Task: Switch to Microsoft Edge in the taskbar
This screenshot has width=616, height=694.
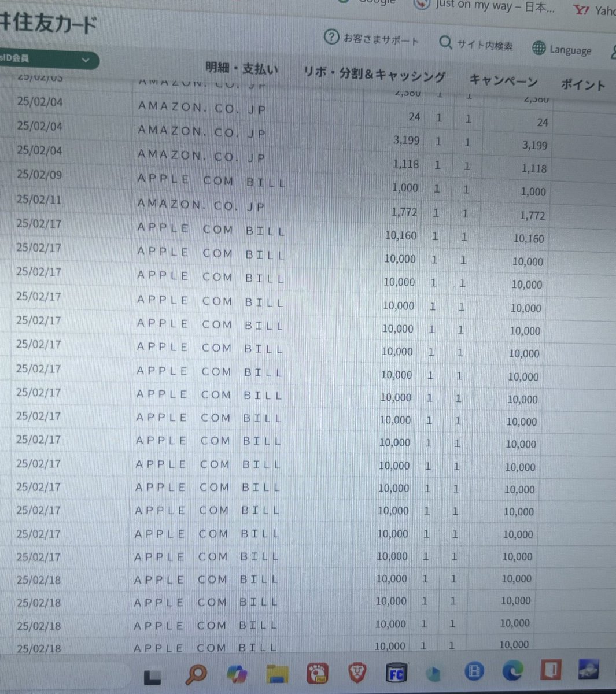Action: [512, 671]
